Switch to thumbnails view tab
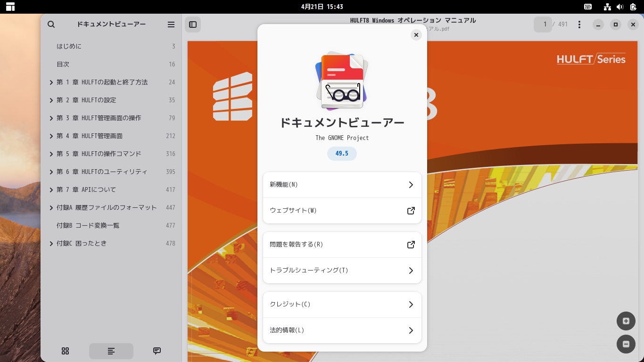The height and width of the screenshot is (362, 644). click(x=66, y=351)
